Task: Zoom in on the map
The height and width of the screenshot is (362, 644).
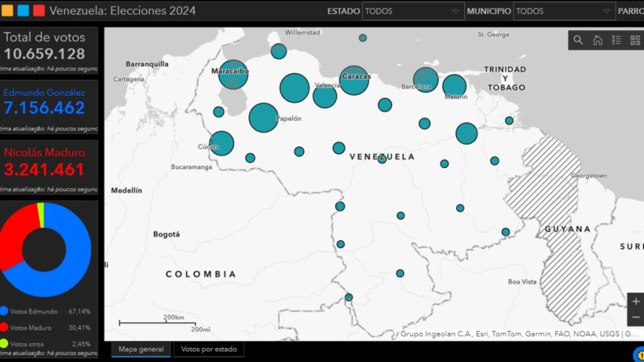Action: (x=635, y=301)
